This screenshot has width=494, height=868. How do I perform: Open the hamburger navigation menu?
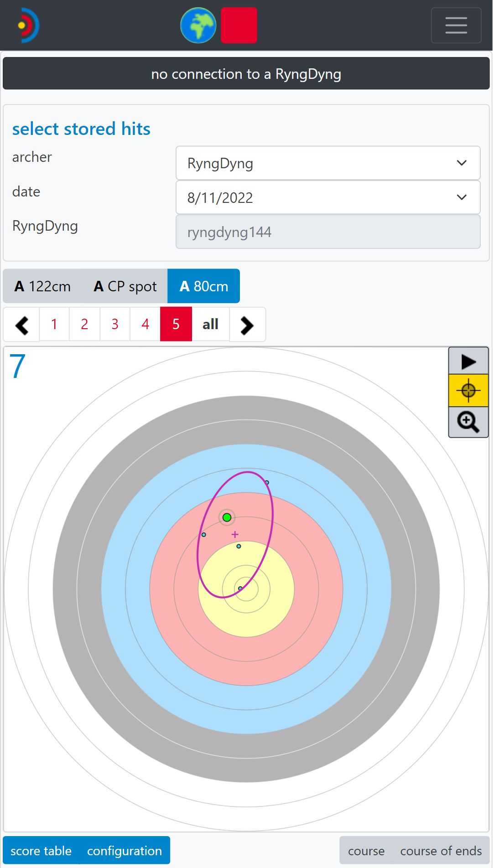[456, 26]
